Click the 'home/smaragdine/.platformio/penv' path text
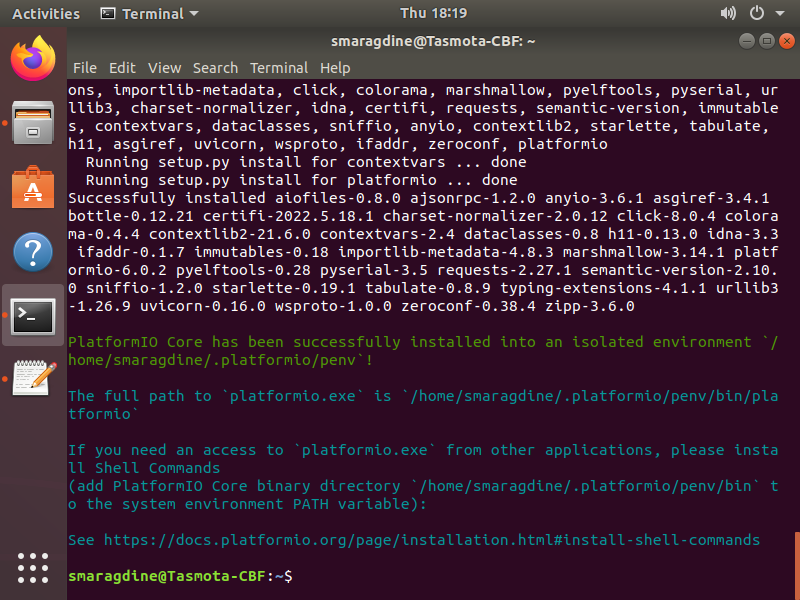Screen dimensions: 800x600 point(212,360)
